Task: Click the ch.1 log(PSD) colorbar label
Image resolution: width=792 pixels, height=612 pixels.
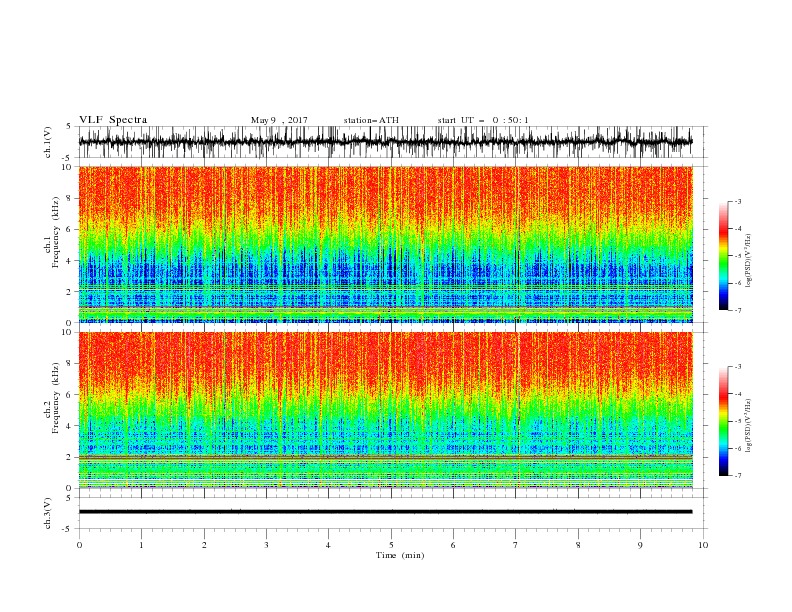Action: point(749,261)
